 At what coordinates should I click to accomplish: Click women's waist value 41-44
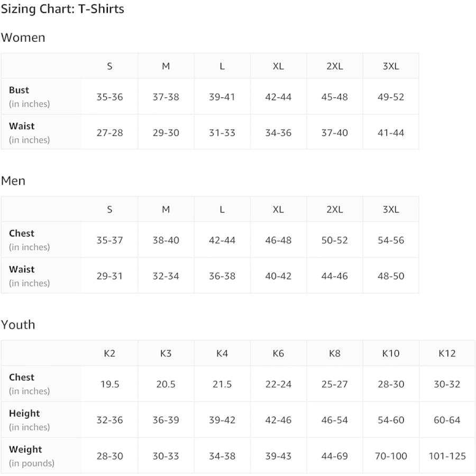(391, 133)
